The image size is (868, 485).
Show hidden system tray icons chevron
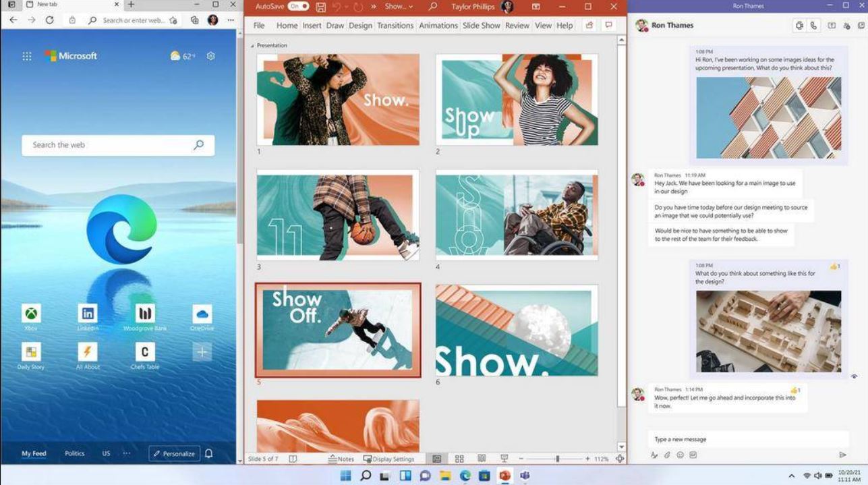click(x=792, y=476)
